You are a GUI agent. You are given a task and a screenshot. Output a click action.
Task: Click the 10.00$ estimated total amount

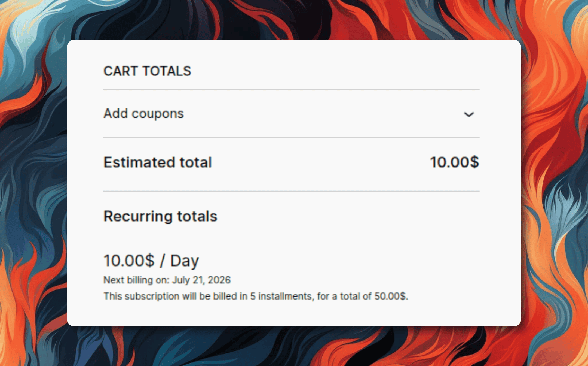454,162
